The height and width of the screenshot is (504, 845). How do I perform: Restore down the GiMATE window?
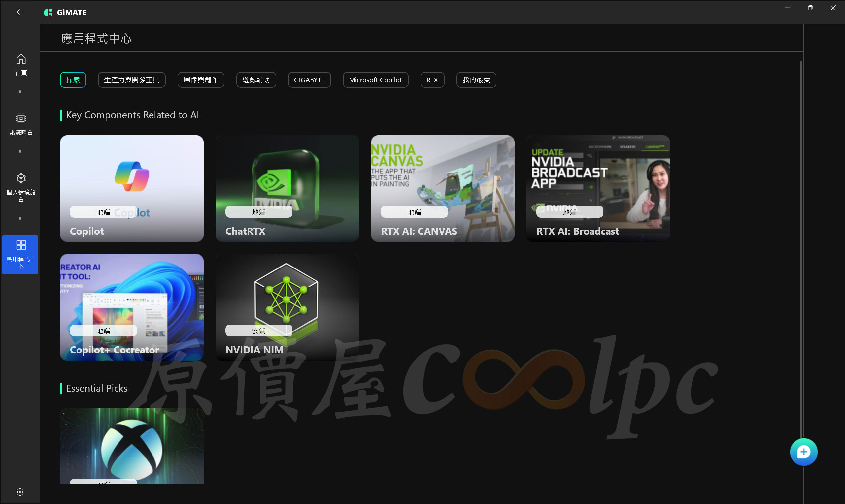(810, 8)
